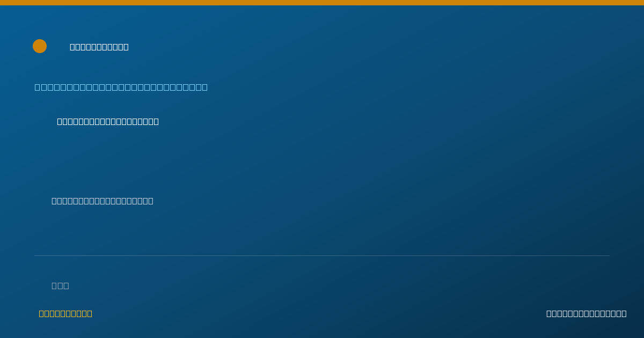Open the yellow footer link text
This screenshot has width=644, height=338.
tap(65, 313)
